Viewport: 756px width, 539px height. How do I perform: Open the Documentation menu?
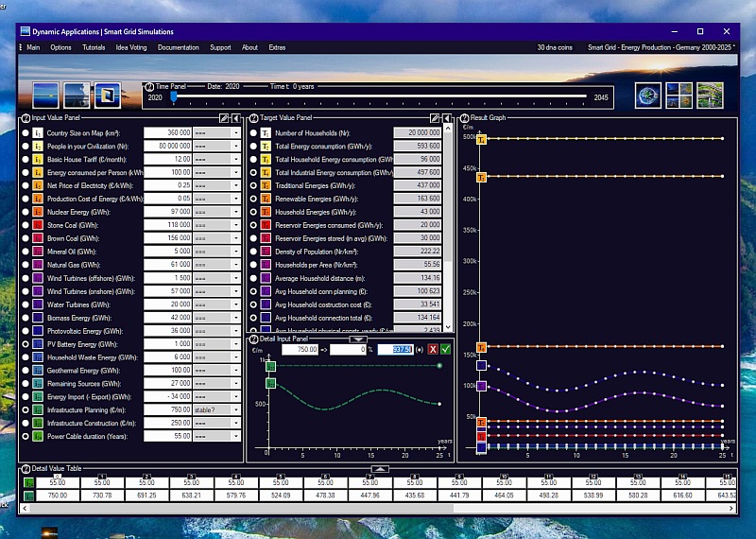point(179,47)
